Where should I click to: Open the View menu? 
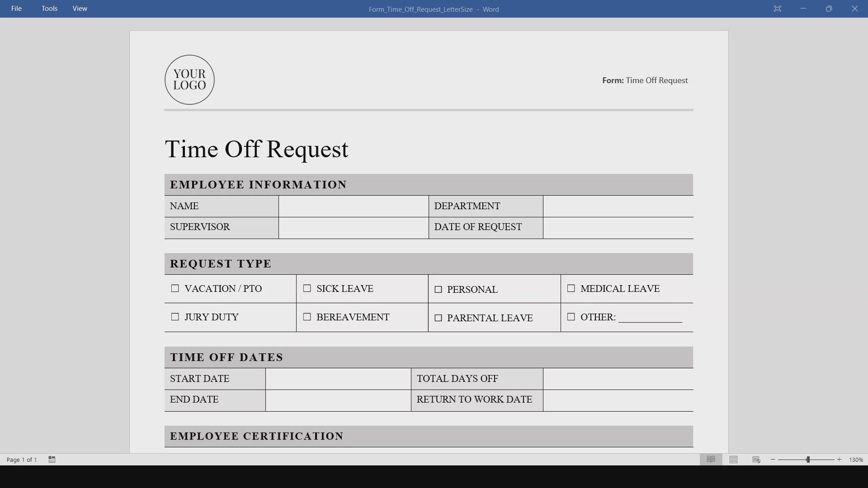point(80,9)
